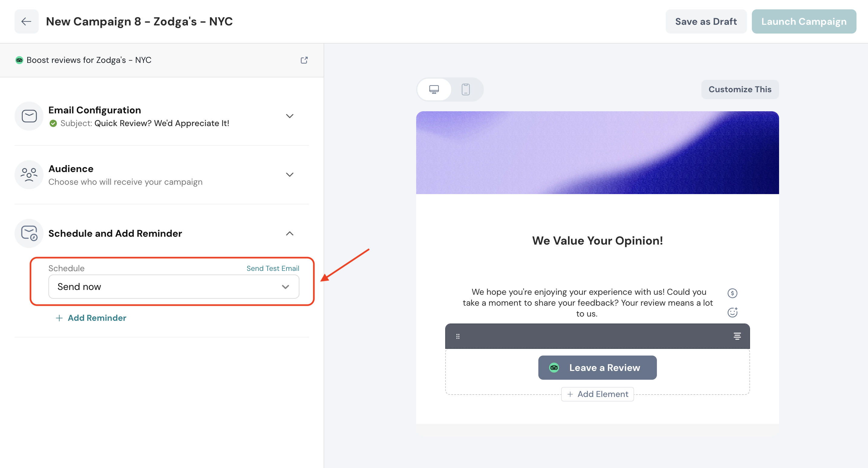Click the Audience people icon
Viewport: 868px width, 468px height.
point(29,175)
